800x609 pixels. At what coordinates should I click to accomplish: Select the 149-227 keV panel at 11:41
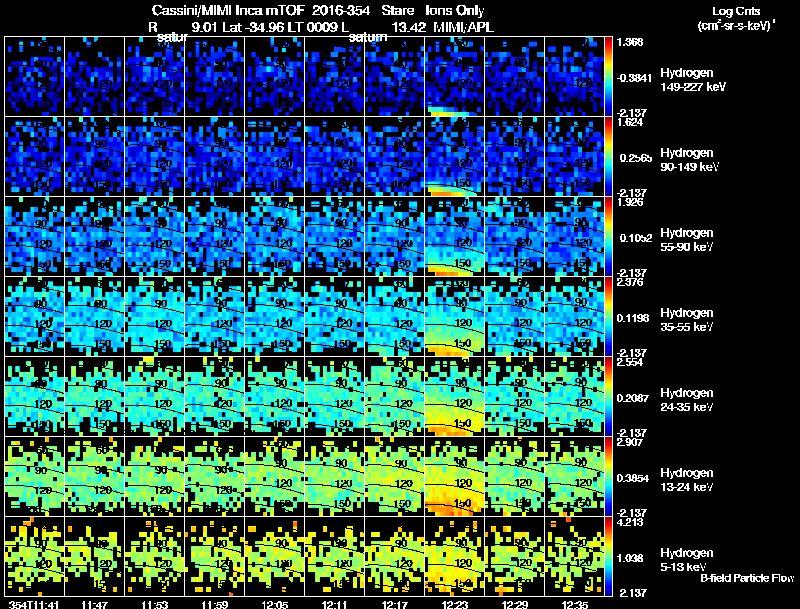click(x=35, y=77)
